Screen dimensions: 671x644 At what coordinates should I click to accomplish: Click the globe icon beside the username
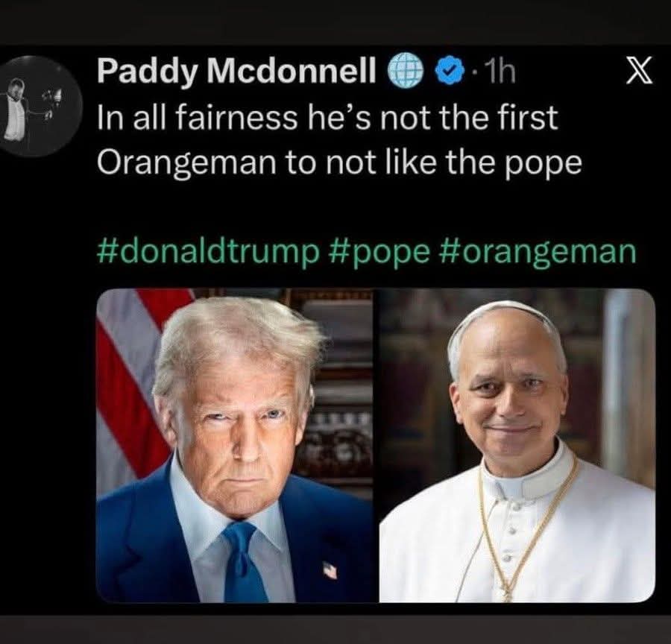coord(403,73)
